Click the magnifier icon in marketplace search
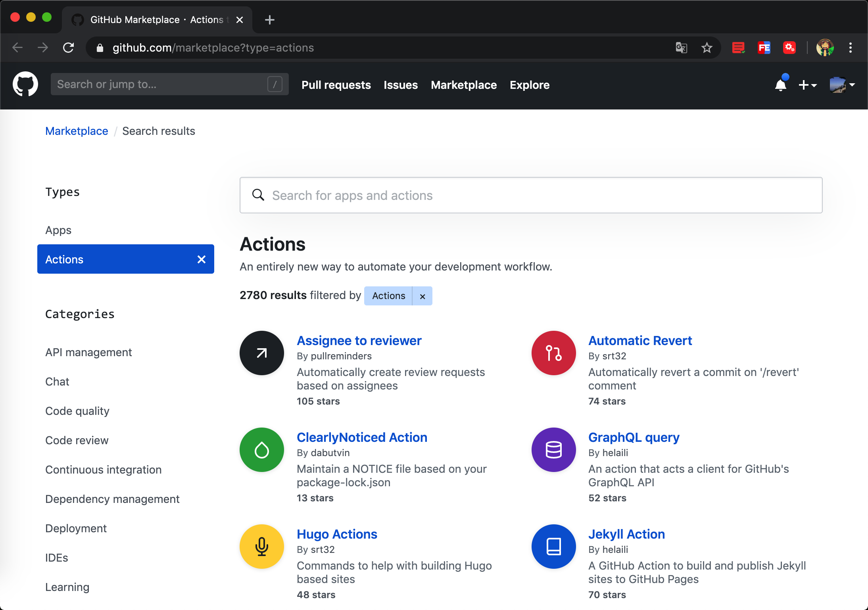Screen dimensions: 868x610 pyautogui.click(x=258, y=195)
